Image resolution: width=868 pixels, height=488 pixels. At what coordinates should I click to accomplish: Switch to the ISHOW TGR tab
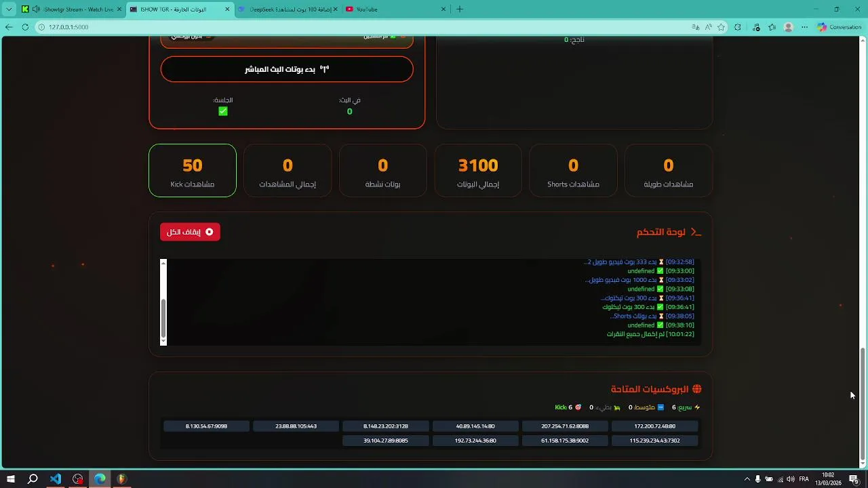point(180,9)
